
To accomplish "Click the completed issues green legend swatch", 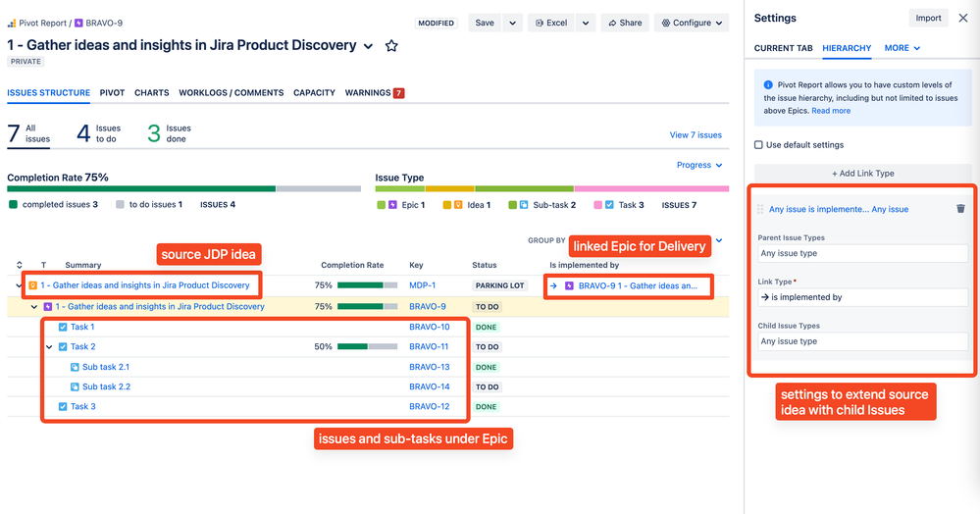I will [x=13, y=204].
